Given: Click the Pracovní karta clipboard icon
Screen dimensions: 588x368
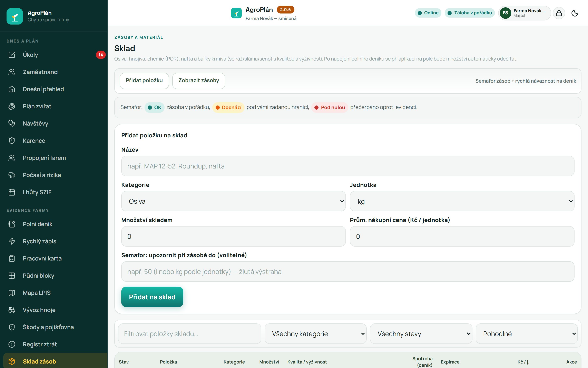Looking at the screenshot, I should [12, 258].
